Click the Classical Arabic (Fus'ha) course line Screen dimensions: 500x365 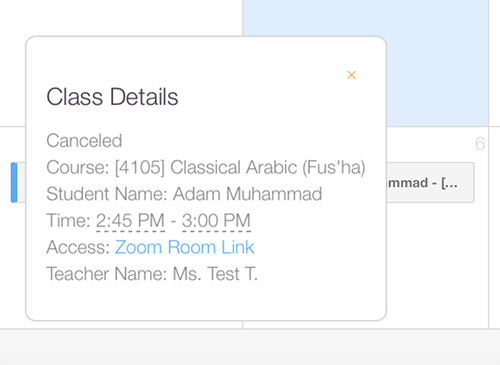(x=206, y=167)
